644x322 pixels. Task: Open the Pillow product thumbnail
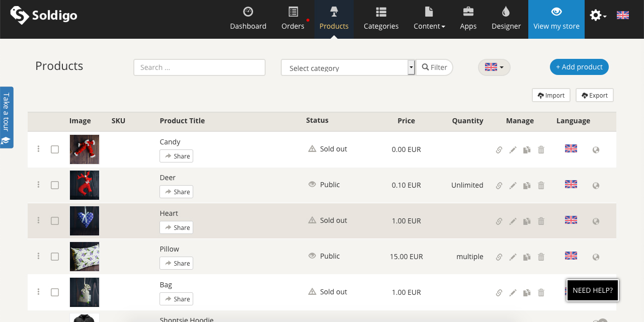[x=85, y=257]
